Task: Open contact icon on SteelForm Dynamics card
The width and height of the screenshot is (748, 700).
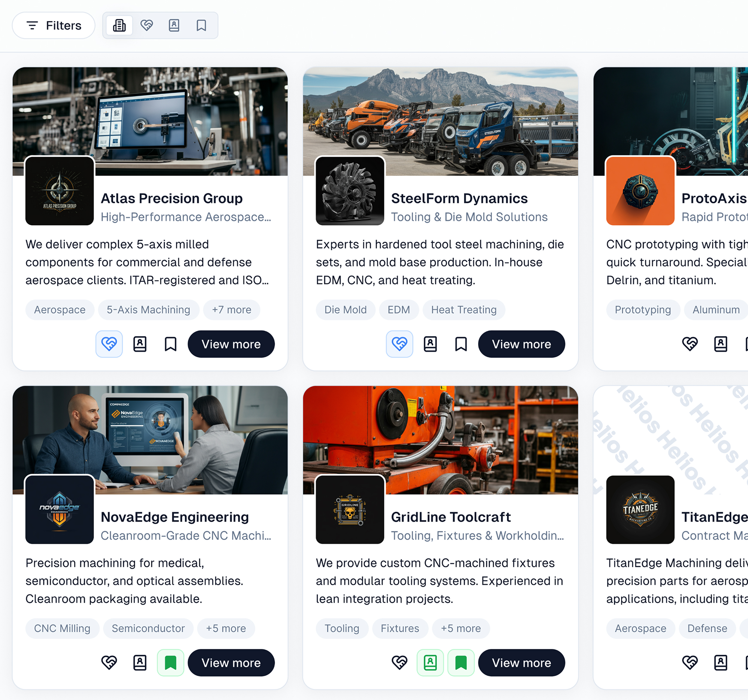Action: 430,344
